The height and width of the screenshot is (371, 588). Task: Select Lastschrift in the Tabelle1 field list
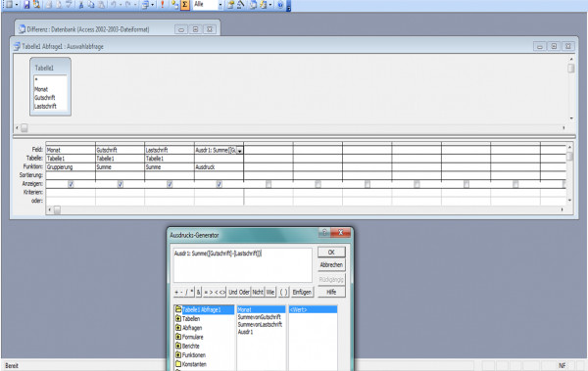(x=45, y=107)
